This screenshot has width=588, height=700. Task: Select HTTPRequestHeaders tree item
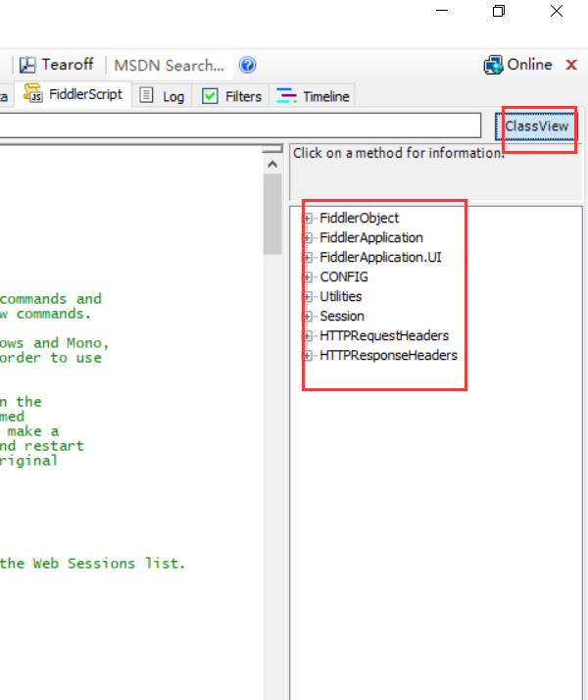coord(384,336)
